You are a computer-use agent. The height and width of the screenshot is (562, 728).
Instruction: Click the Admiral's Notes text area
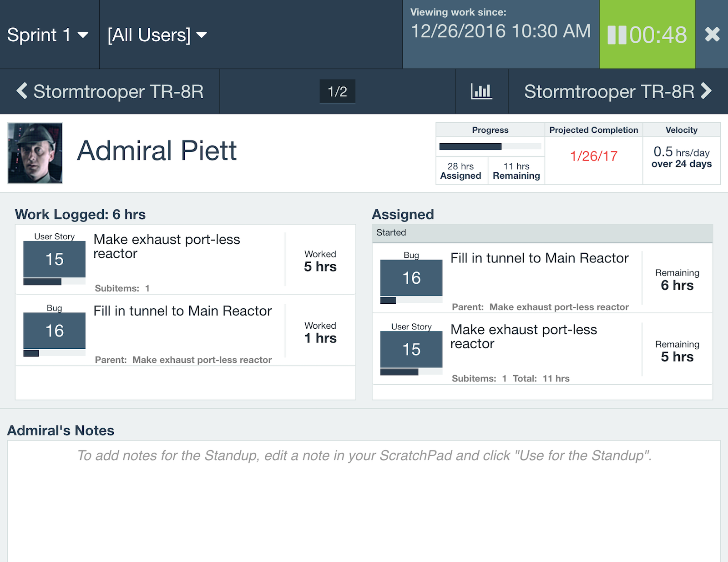click(x=364, y=500)
